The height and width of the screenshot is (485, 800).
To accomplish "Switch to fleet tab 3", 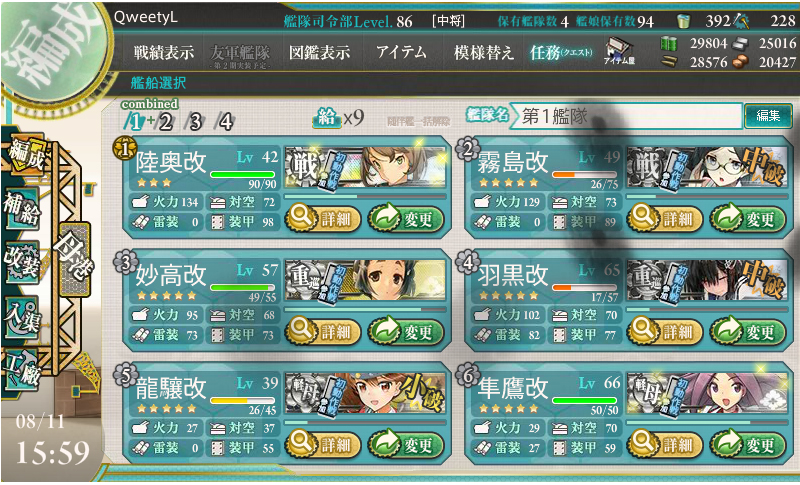I will tap(195, 121).
